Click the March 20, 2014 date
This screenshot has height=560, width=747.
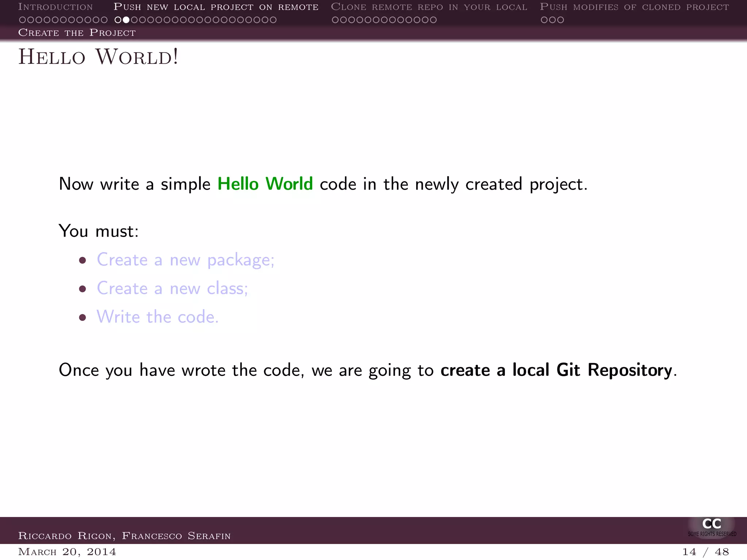point(67,552)
